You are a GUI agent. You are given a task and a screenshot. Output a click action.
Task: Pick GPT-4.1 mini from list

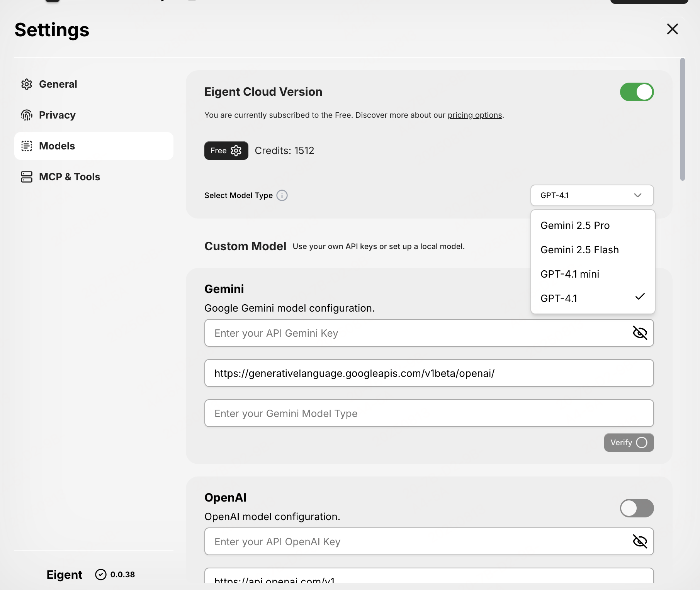coord(593,274)
